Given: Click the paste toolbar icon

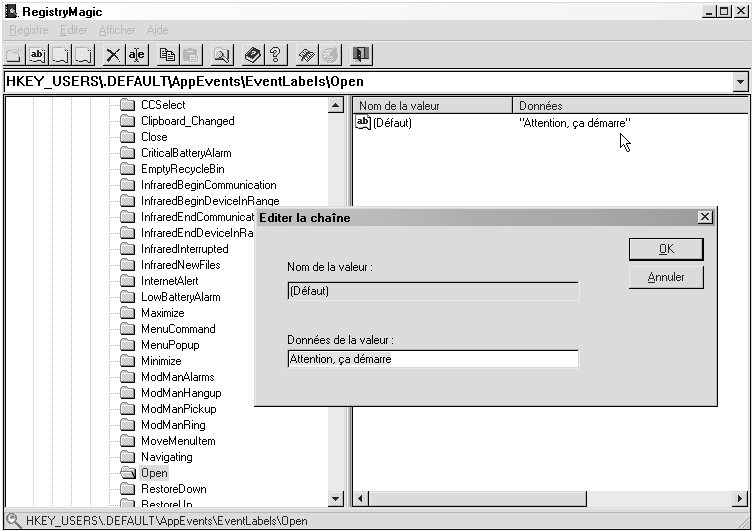Looking at the screenshot, I should tap(191, 55).
